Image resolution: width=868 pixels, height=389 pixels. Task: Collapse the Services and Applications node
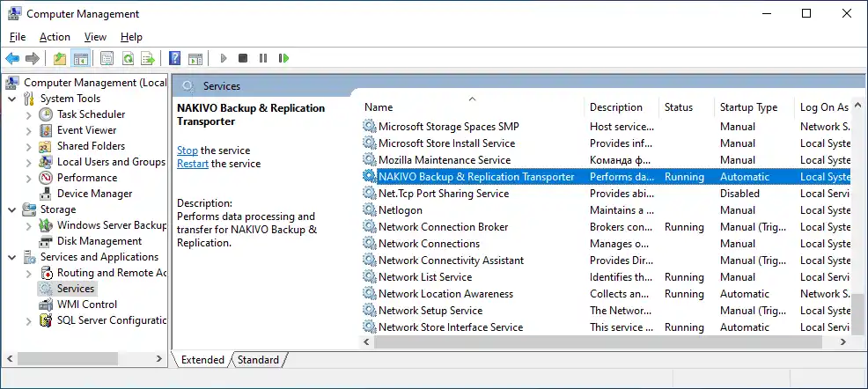coord(12,257)
